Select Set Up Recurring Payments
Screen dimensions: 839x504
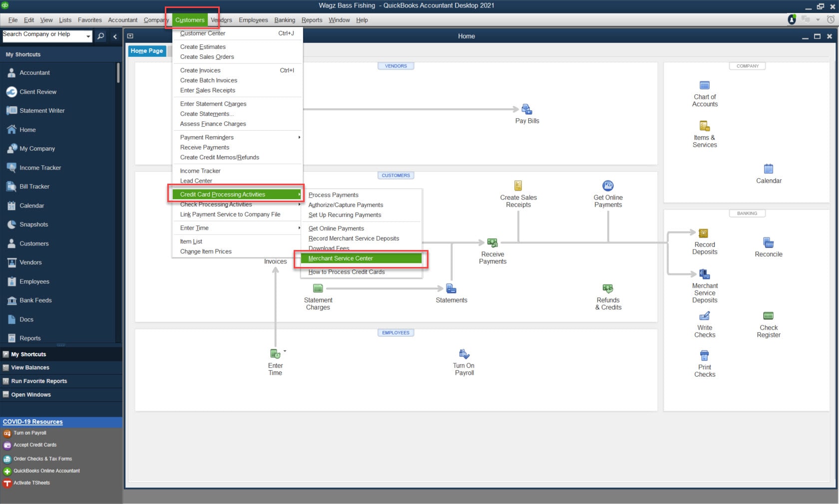coord(362,215)
